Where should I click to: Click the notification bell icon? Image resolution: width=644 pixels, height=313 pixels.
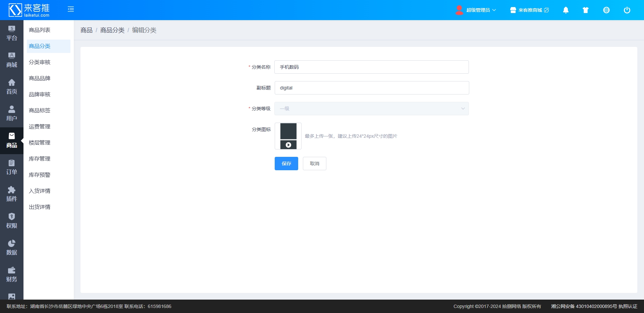click(566, 10)
